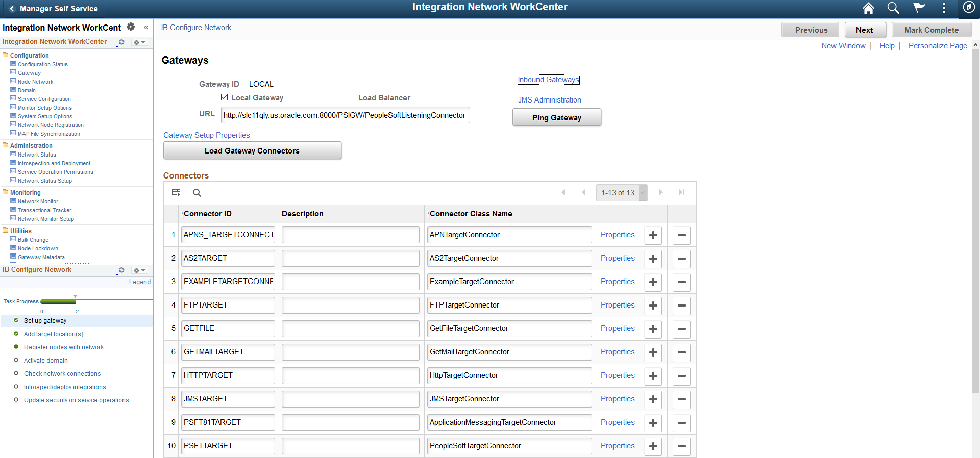Go to first page of Connectors grid
Image resolution: width=980 pixels, height=458 pixels.
tap(562, 192)
